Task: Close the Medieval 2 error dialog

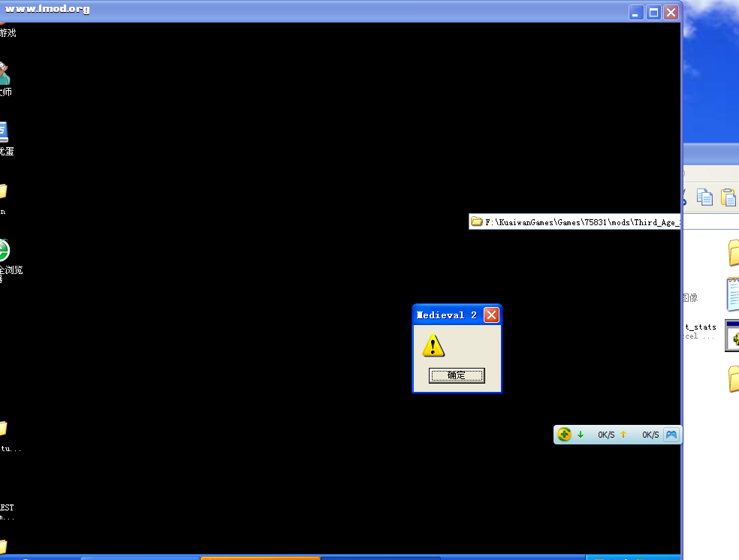Action: point(491,315)
